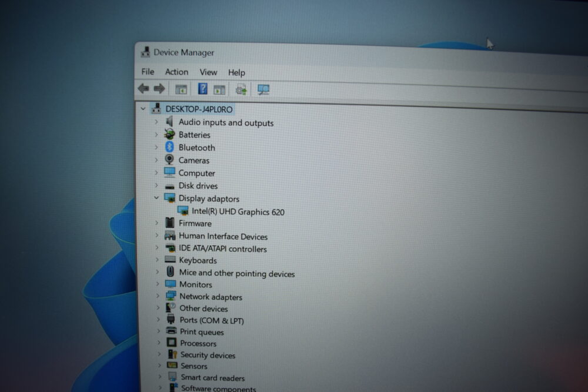Click the Firmware chip icon

(170, 223)
